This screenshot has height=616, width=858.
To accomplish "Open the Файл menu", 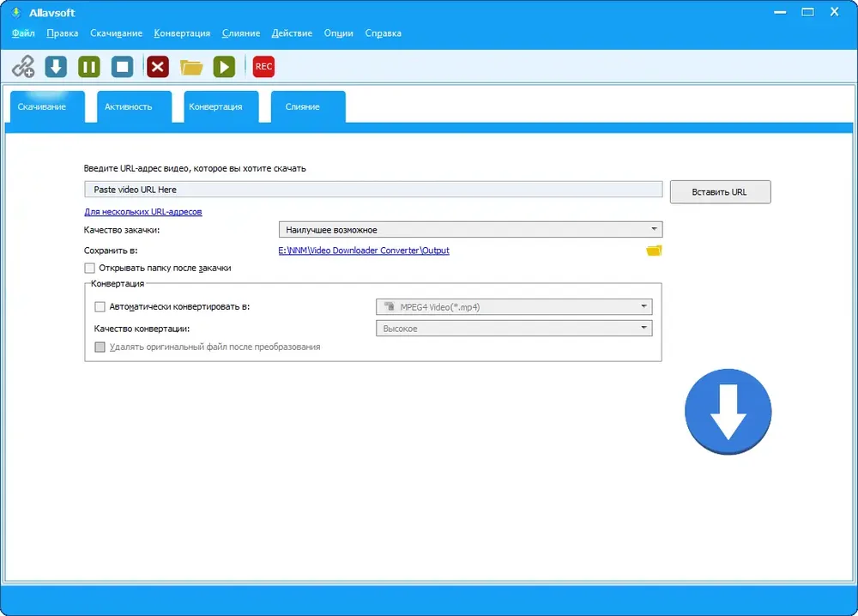I will [23, 33].
